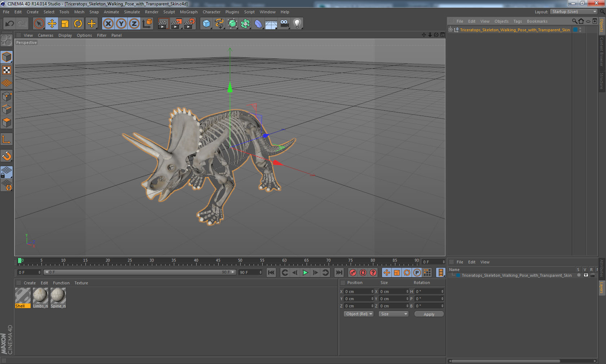This screenshot has width=606, height=364.
Task: Add a floor environment object
Action: coord(271,24)
